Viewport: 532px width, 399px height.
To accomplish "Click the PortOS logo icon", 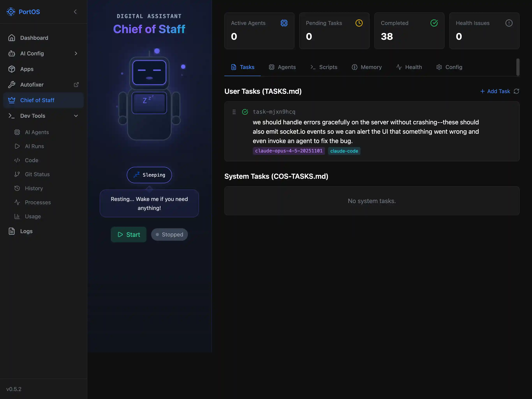I will pyautogui.click(x=11, y=12).
